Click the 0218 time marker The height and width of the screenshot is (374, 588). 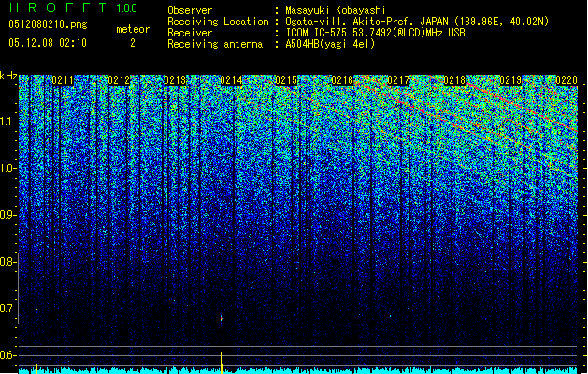coord(454,80)
